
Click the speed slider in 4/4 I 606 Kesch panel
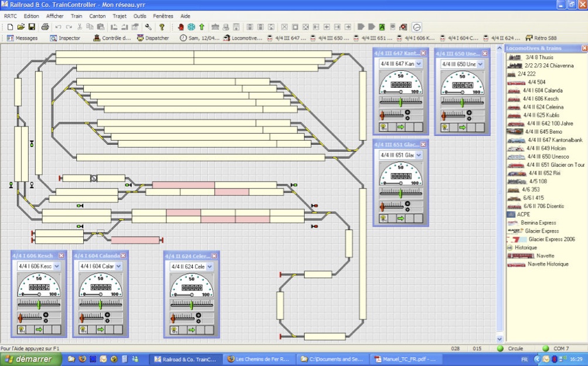click(x=39, y=304)
